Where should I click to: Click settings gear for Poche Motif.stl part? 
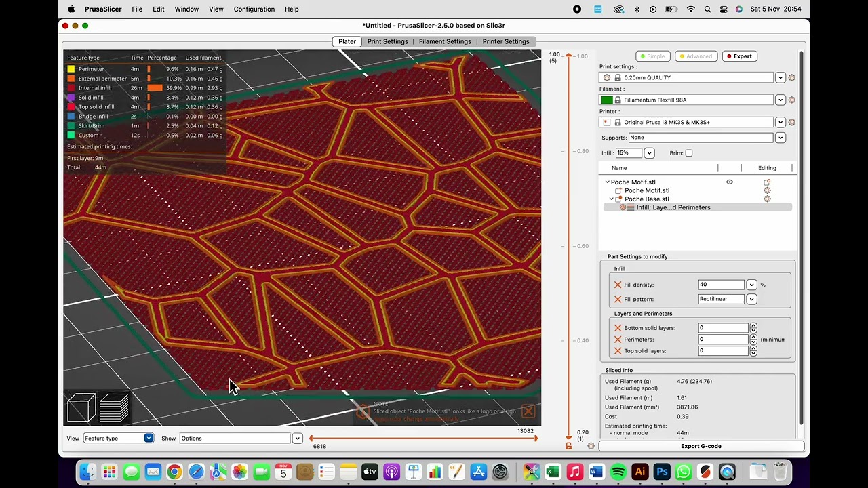(767, 190)
